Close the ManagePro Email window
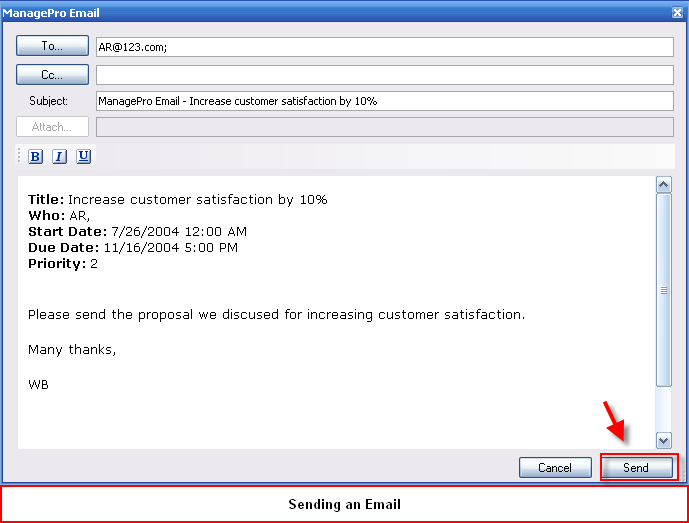The width and height of the screenshot is (689, 523). coord(677,13)
